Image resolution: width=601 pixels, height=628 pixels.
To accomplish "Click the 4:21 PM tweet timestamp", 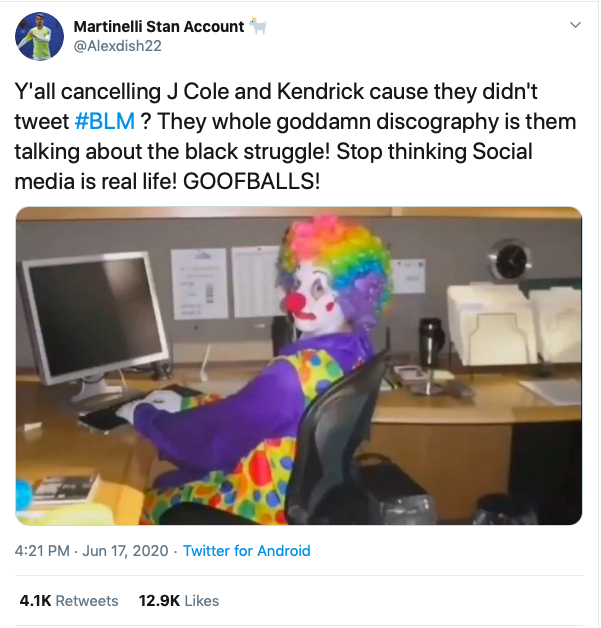I will [x=42, y=551].
